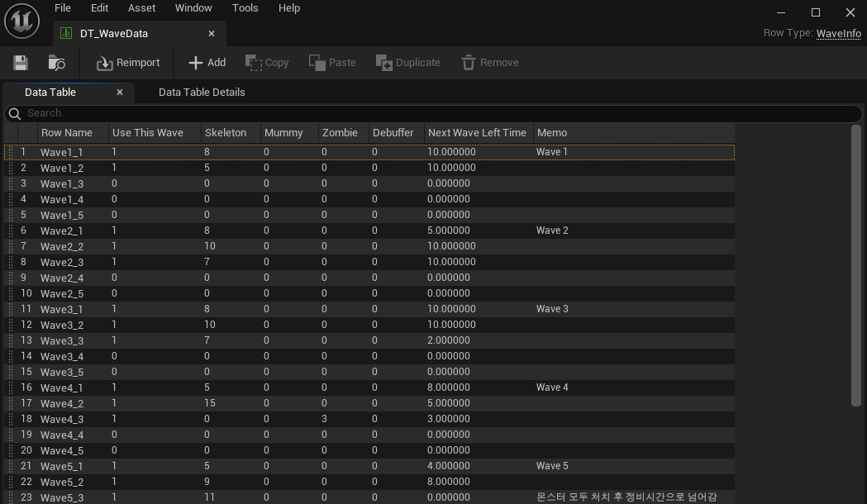This screenshot has width=867, height=504.
Task: Close the DT_WaveData asset tab
Action: pos(212,34)
